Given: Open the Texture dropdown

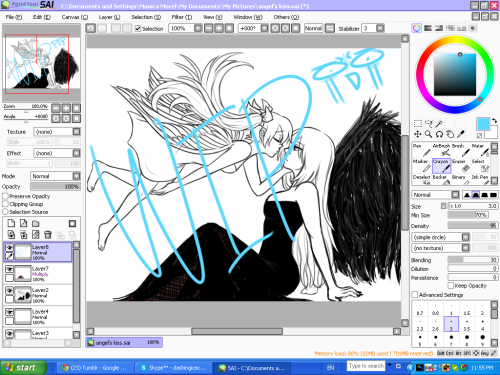Looking at the screenshot, I should [57, 132].
